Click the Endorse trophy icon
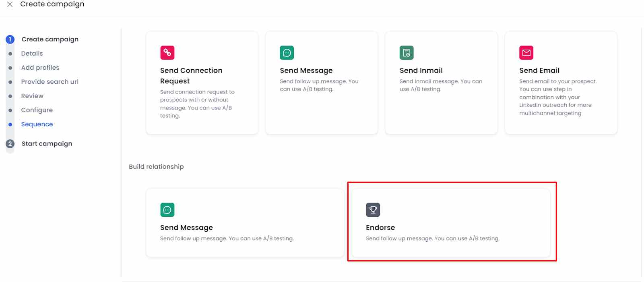Viewport: 644px width, 282px height. pyautogui.click(x=373, y=210)
